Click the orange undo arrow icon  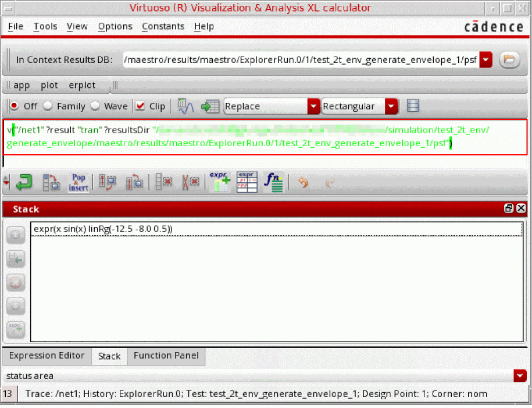303,183
